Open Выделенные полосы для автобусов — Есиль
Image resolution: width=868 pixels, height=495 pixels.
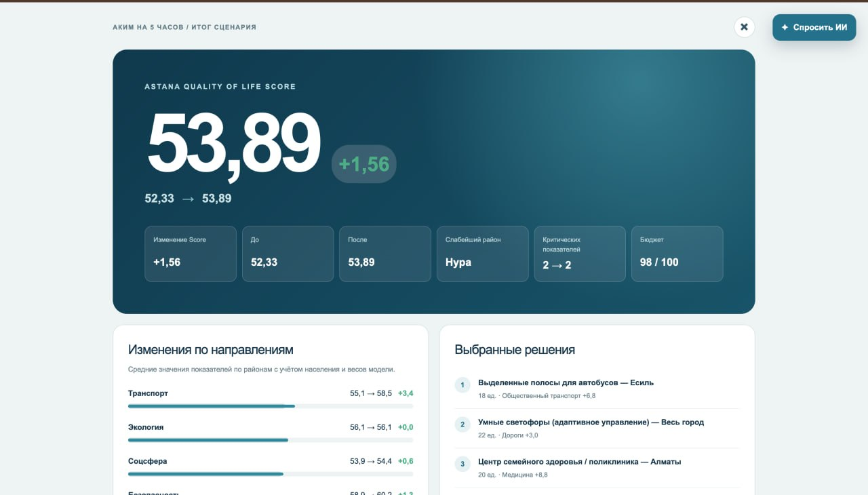pos(566,382)
